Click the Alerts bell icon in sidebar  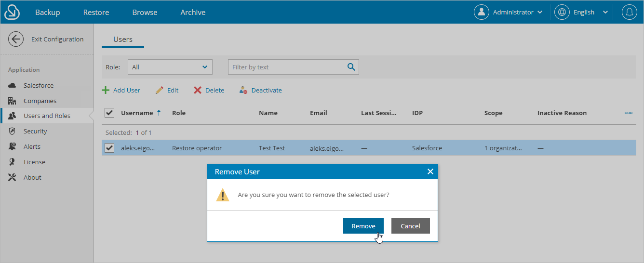(x=13, y=146)
